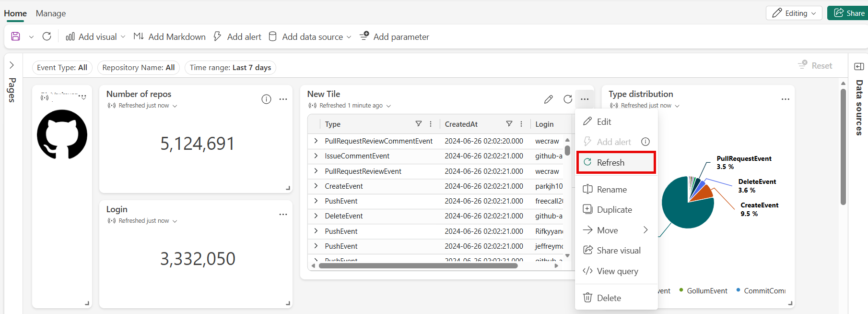Expand the CreateEvent table row
This screenshot has height=314, width=868.
coord(316,186)
